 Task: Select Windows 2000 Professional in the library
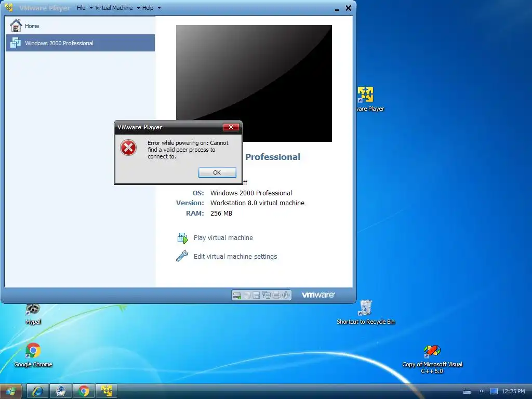point(80,43)
